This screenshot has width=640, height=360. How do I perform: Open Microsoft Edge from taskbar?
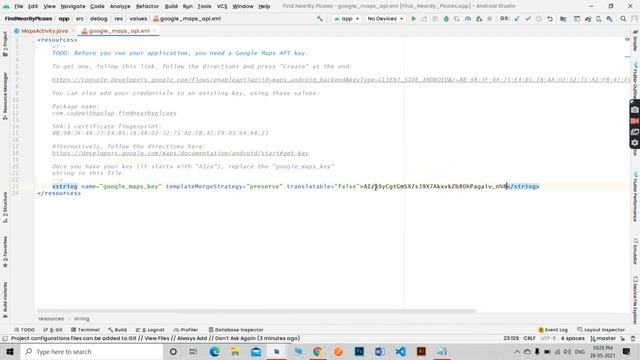tap(214, 351)
